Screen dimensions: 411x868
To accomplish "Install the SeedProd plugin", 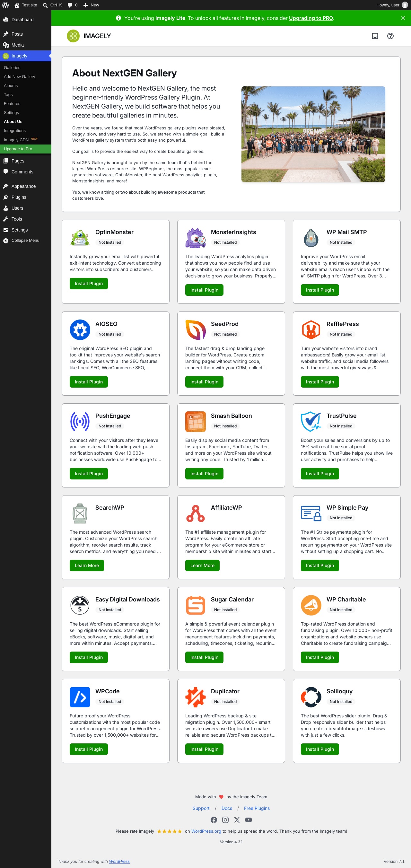I will 204,382.
